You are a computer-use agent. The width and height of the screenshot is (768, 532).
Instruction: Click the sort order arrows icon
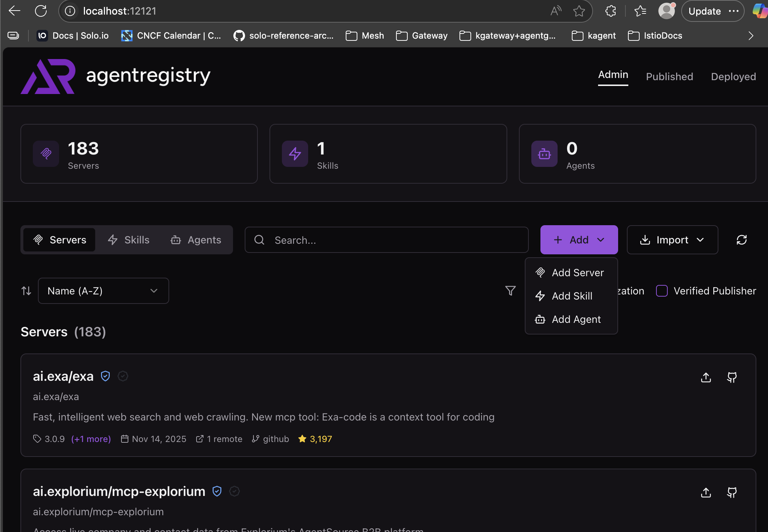(x=26, y=291)
